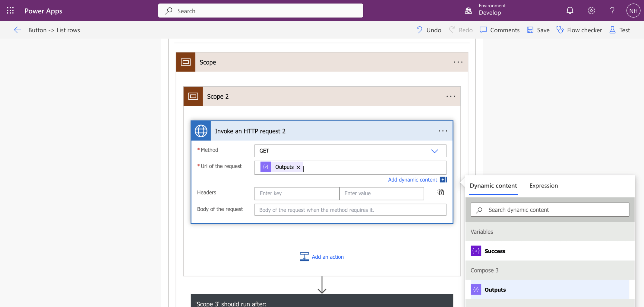Open the Help question mark
644x307 pixels.
coord(612,11)
